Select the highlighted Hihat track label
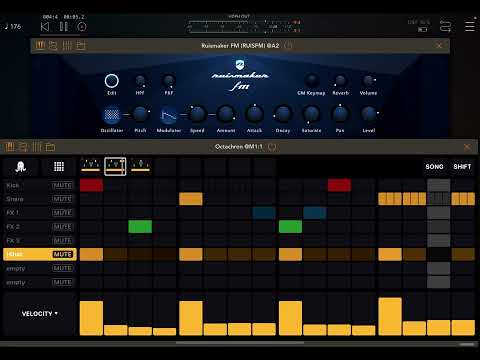 [x=15, y=254]
